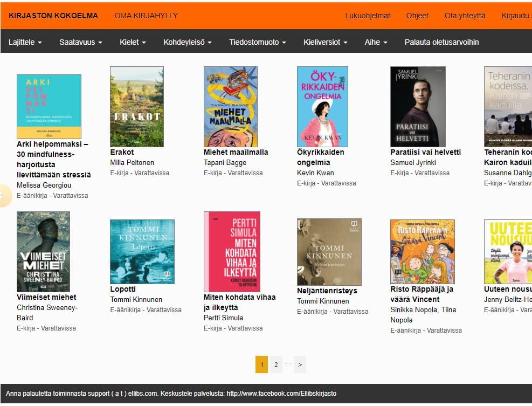This screenshot has height=406, width=532.
Task: Open the Paratiisi vai helvetti cover
Action: [418, 107]
